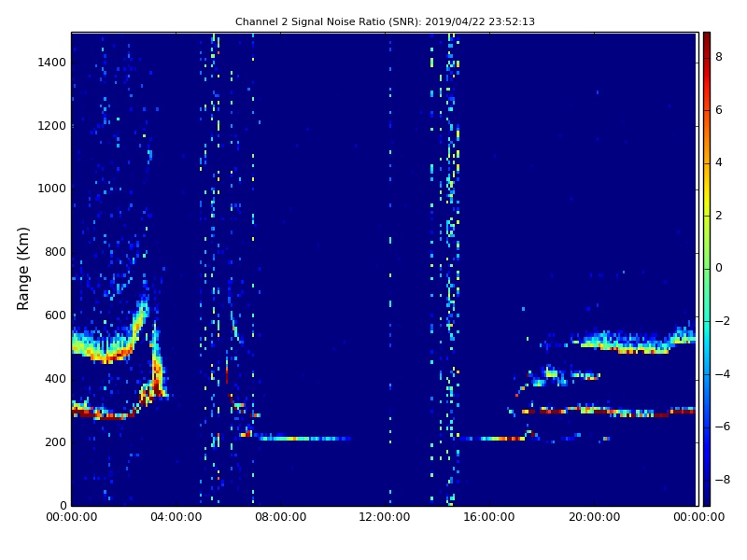This screenshot has width=747, height=560.
Task: Click the colorbar tick label 0
Action: [719, 268]
